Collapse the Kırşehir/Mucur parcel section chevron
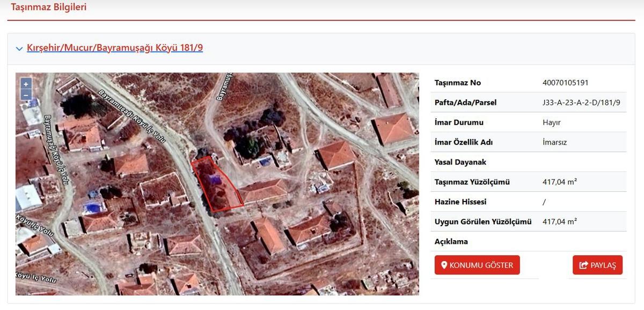Viewport: 644px width, 310px height. point(19,49)
